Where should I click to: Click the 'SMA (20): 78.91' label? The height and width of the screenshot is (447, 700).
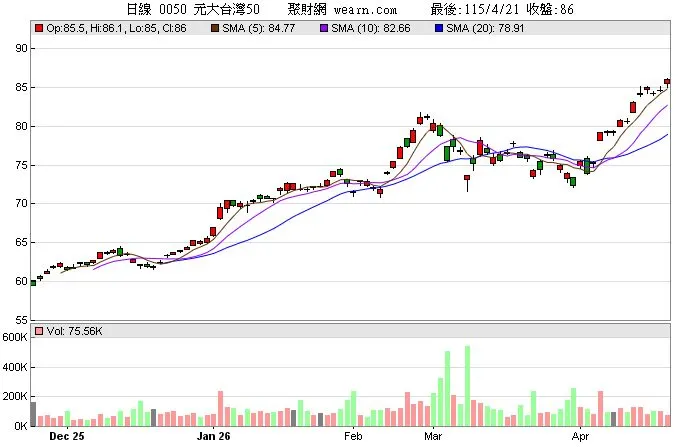click(485, 28)
